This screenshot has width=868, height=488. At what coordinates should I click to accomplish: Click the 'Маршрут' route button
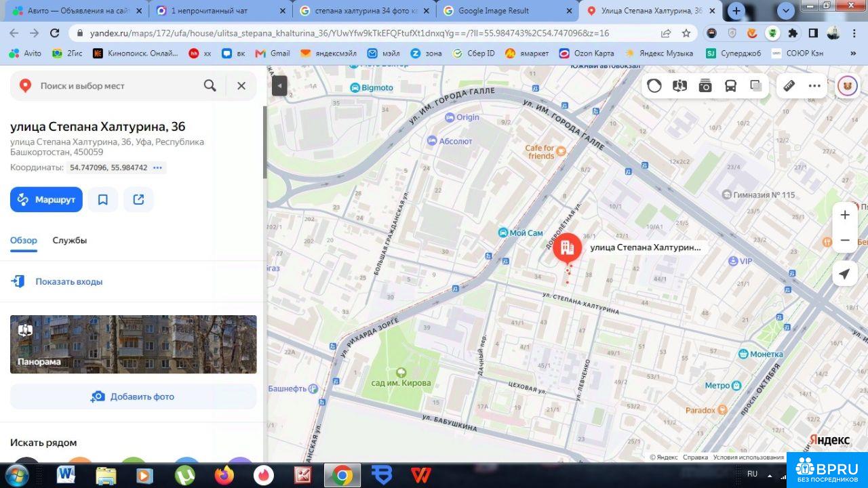coord(46,199)
